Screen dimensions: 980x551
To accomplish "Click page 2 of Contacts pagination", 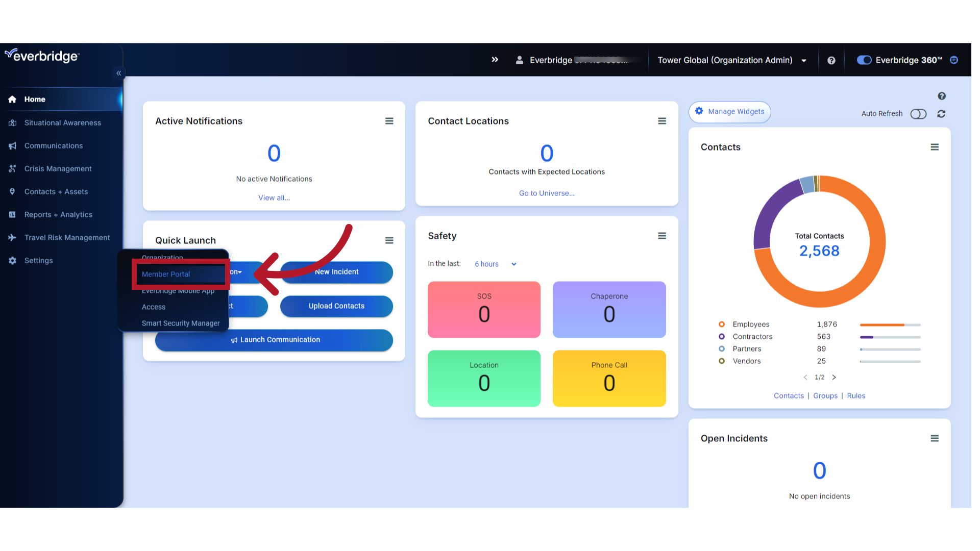I will click(835, 377).
